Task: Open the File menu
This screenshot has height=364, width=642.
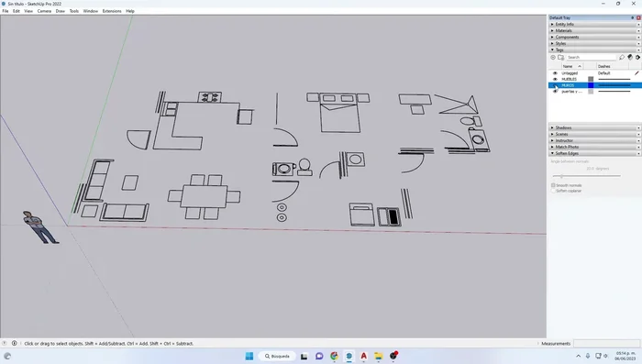Action: [6, 11]
